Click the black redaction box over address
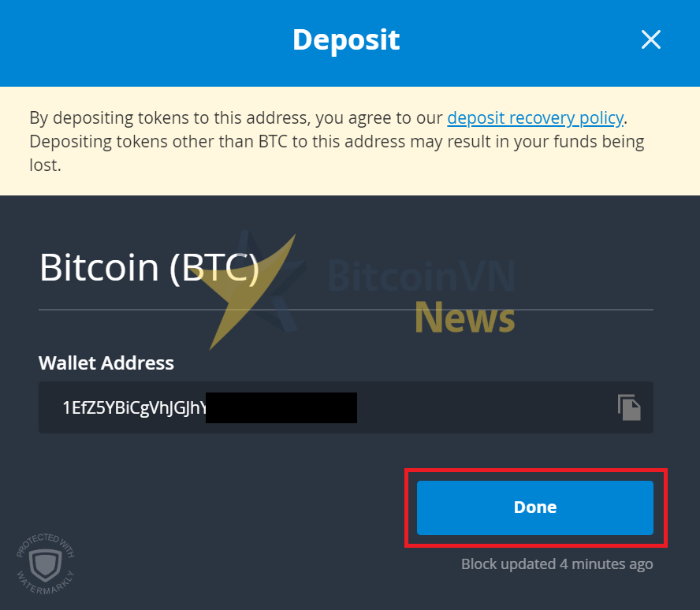700x610 pixels. [281, 407]
